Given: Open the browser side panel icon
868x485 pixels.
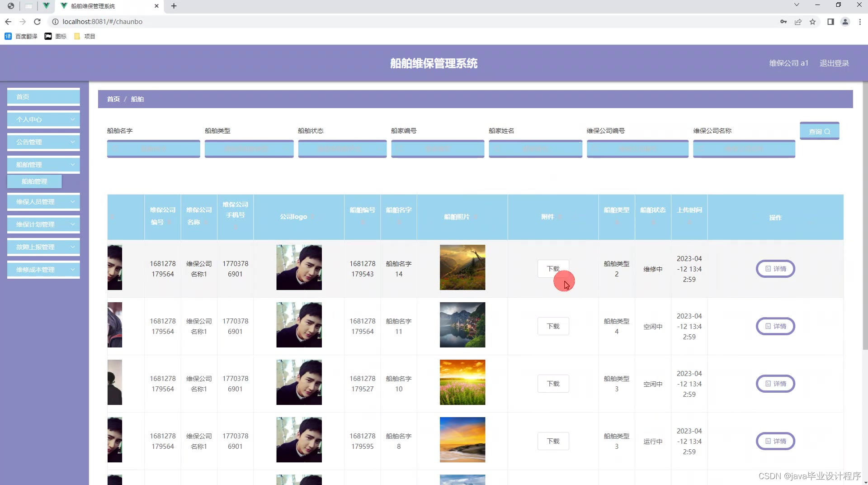Looking at the screenshot, I should point(830,21).
